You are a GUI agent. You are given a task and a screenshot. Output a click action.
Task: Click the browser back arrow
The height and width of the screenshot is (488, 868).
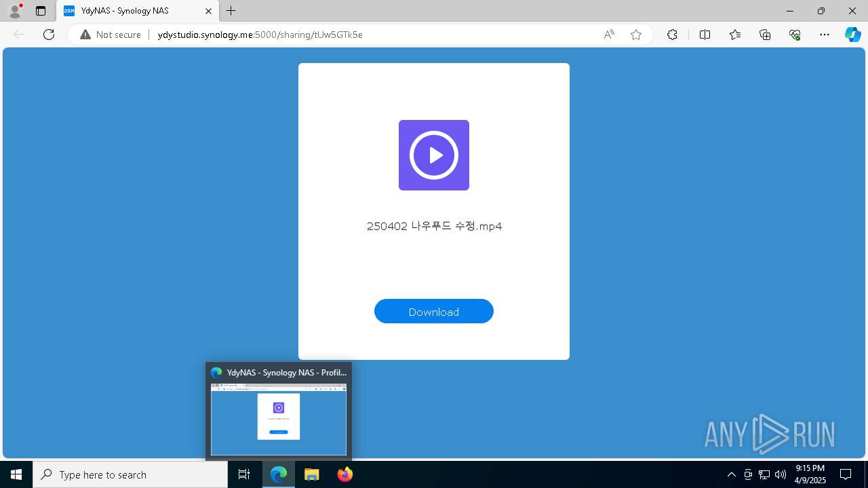click(19, 35)
